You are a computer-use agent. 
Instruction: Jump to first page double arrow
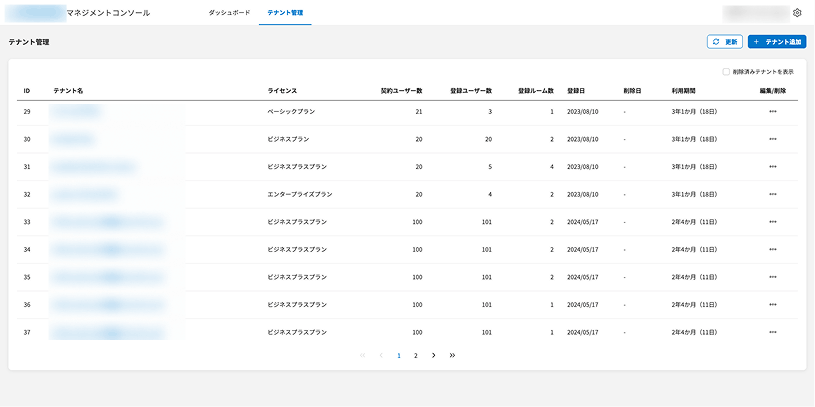click(362, 356)
